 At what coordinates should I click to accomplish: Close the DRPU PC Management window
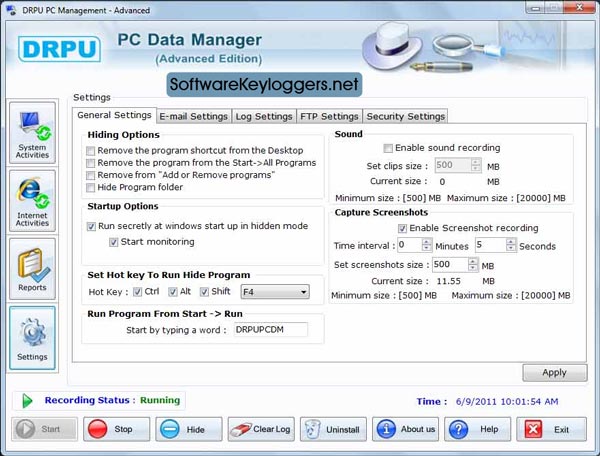[x=580, y=7]
